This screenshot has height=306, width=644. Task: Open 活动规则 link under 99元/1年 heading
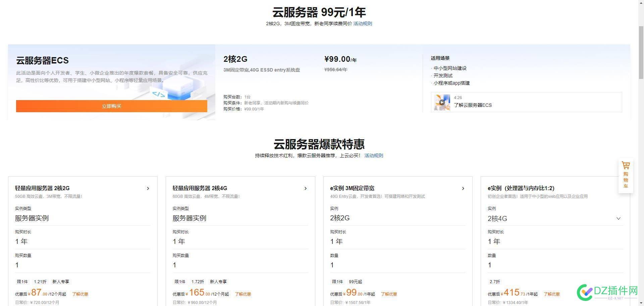(363, 24)
